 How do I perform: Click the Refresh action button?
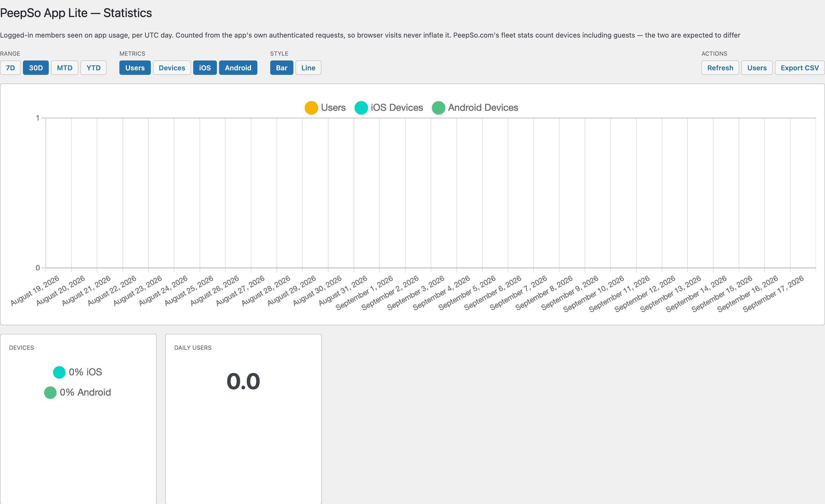[x=720, y=68]
